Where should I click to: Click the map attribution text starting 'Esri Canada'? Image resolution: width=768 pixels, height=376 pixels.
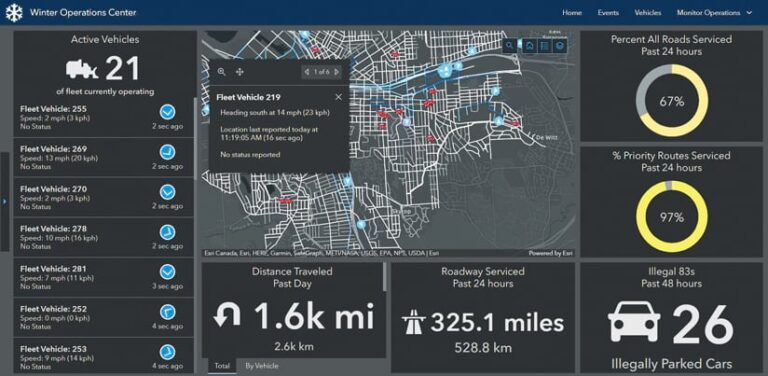click(321, 254)
